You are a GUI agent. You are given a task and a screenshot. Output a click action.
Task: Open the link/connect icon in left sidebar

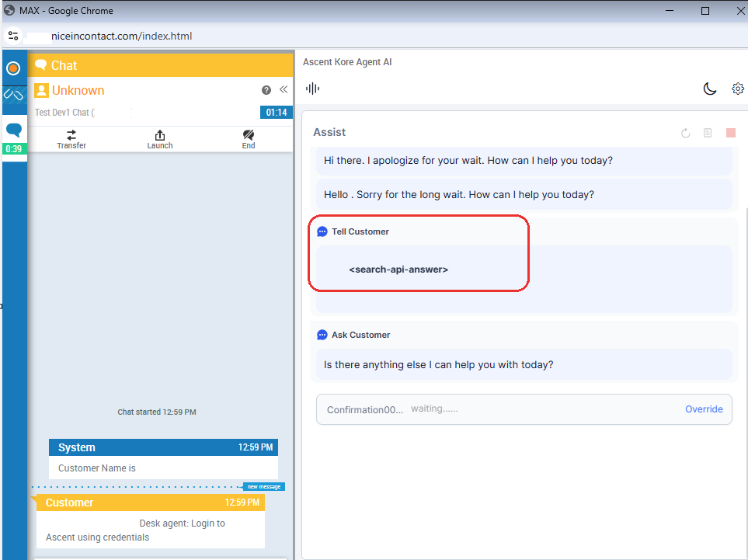(x=13, y=95)
